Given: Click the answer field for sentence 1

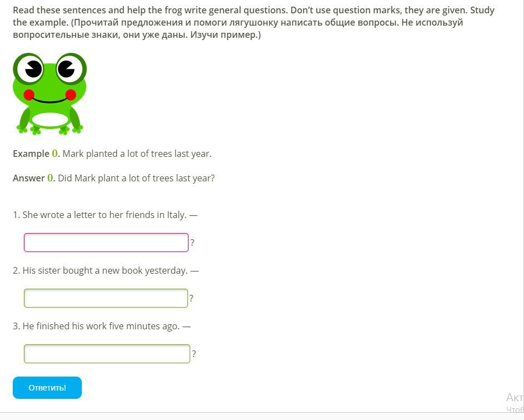Looking at the screenshot, I should pyautogui.click(x=106, y=243).
